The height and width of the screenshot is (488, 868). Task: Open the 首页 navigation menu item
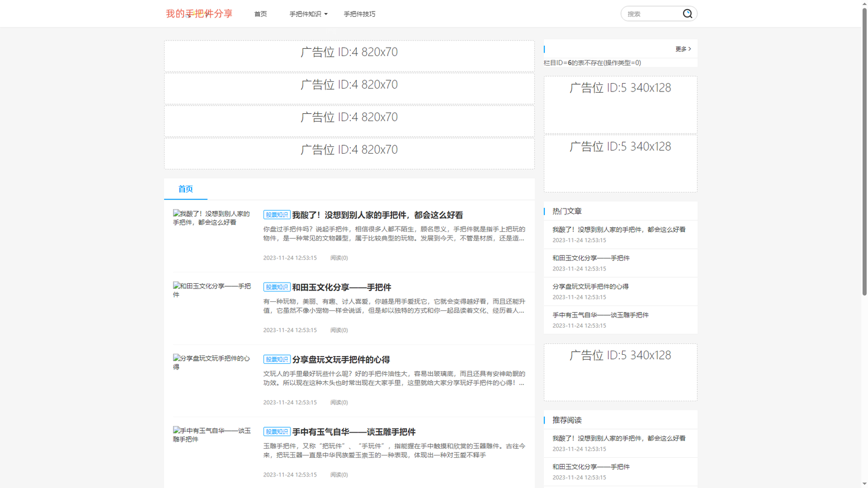click(260, 14)
